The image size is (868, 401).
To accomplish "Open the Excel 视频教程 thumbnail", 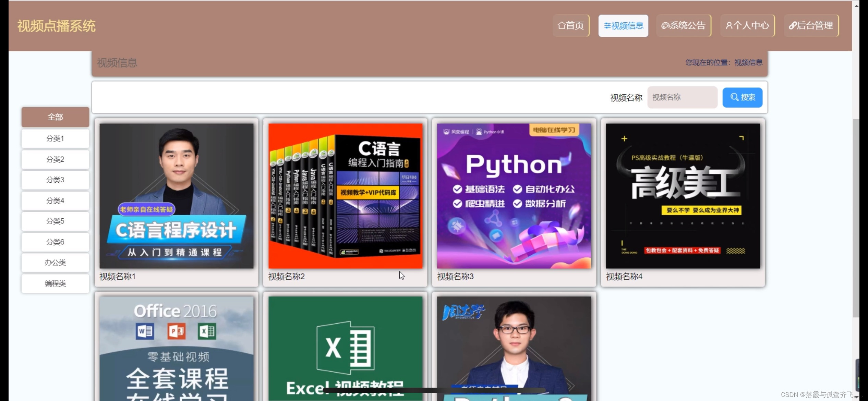I will coord(345,349).
